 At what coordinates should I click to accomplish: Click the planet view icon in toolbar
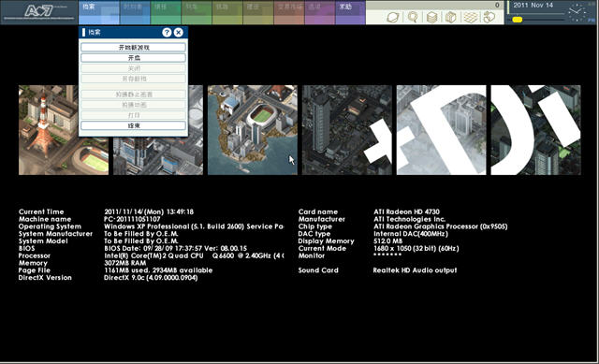(393, 17)
